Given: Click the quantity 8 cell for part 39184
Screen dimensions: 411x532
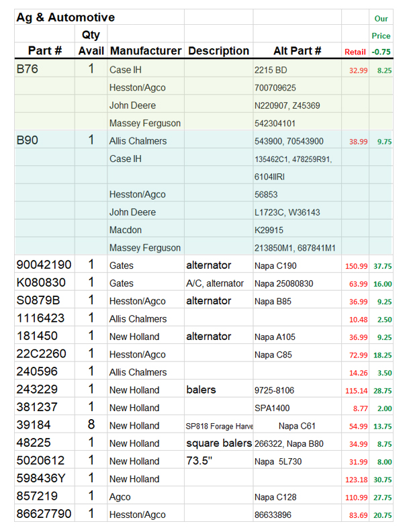Looking at the screenshot, I should [x=91, y=425].
